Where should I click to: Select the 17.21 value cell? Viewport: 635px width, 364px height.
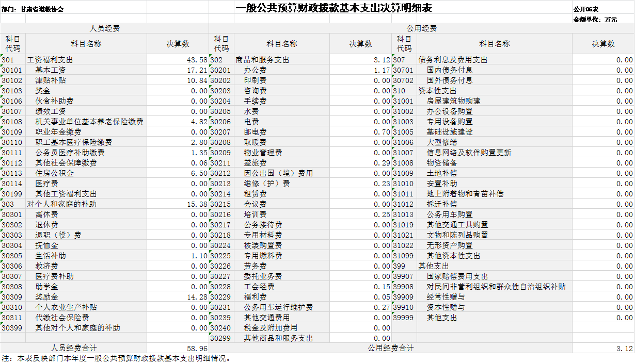coord(178,70)
